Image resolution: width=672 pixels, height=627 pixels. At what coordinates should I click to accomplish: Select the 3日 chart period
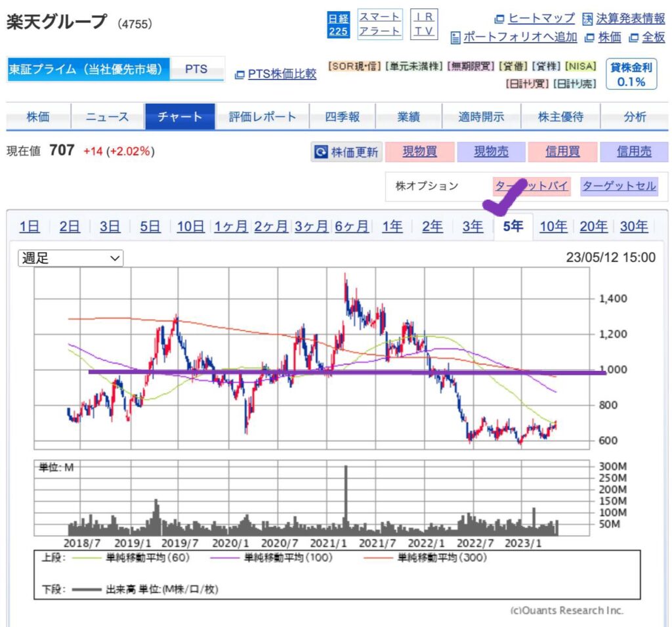[110, 227]
